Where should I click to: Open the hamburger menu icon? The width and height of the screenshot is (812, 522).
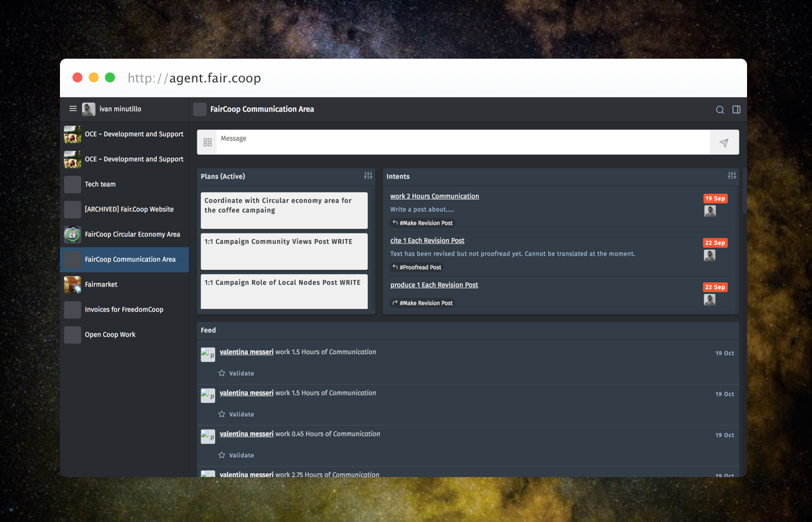[73, 109]
